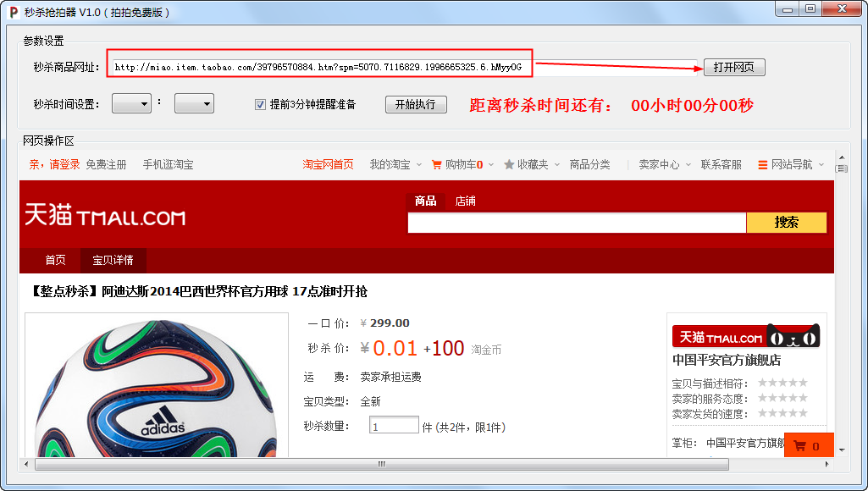This screenshot has height=491, width=868.
Task: Open the hour dropdown for 秒杀时间设置
Action: [132, 103]
